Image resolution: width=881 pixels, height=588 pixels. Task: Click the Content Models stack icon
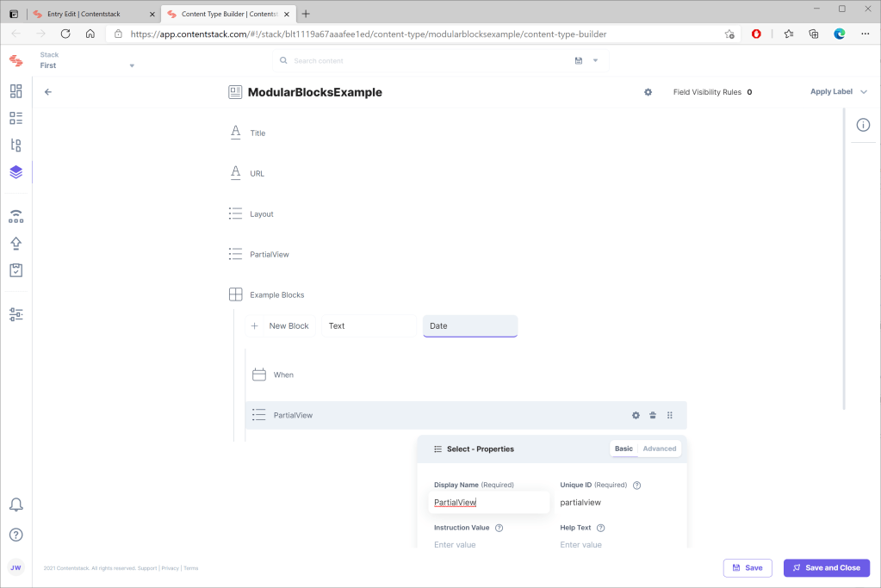[x=16, y=172]
